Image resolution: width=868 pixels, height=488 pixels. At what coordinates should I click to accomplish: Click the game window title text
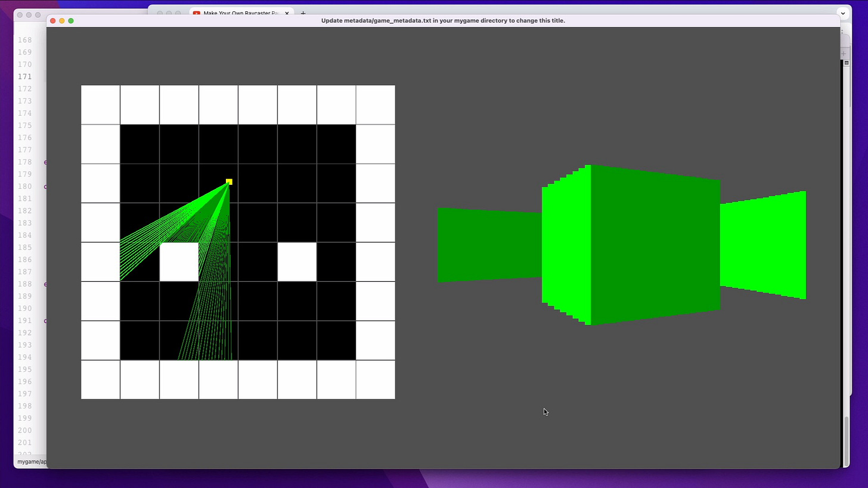click(x=443, y=20)
